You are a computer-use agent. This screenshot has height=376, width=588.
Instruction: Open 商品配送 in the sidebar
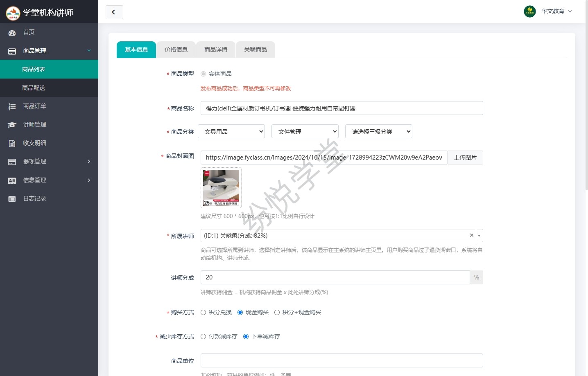coord(34,88)
